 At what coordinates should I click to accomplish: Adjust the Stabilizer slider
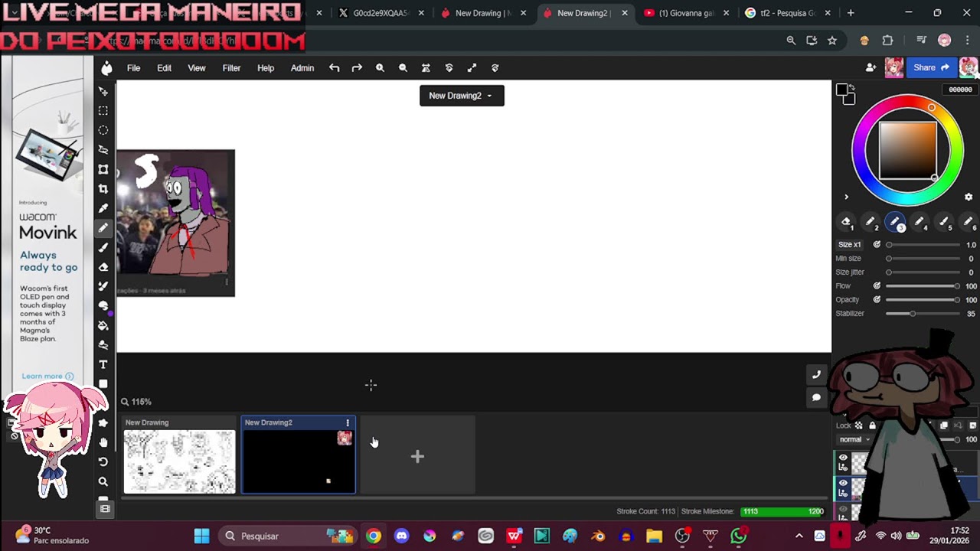(x=923, y=314)
